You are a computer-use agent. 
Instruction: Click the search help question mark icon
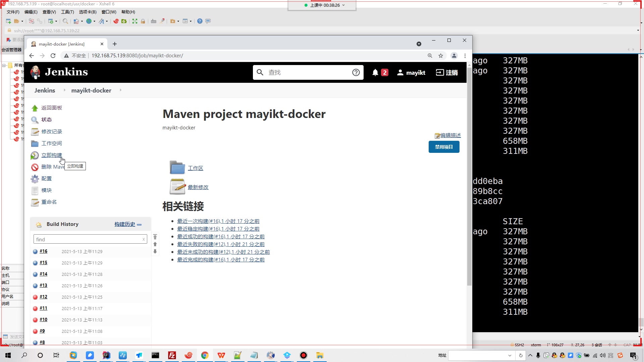(356, 72)
